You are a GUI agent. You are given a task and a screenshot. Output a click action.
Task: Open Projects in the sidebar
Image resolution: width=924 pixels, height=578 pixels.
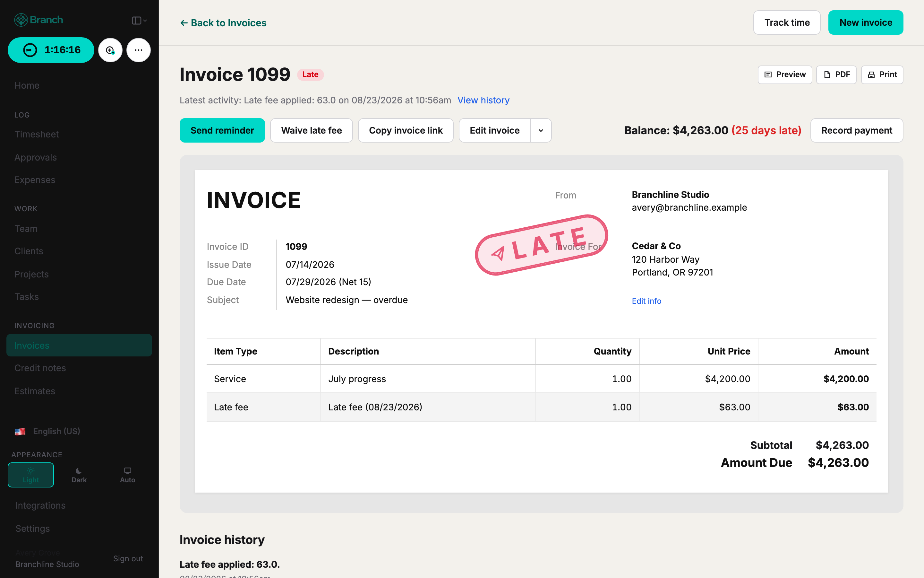tap(31, 274)
